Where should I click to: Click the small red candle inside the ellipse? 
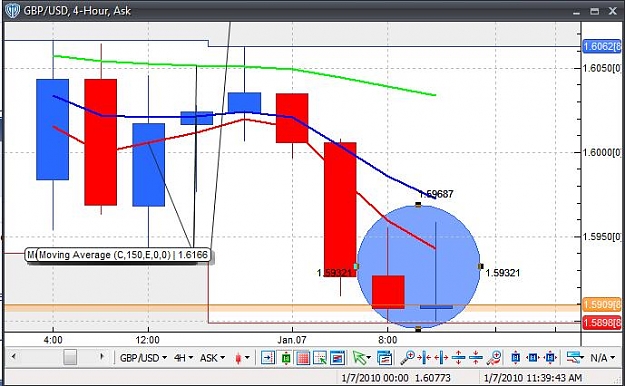point(388,292)
